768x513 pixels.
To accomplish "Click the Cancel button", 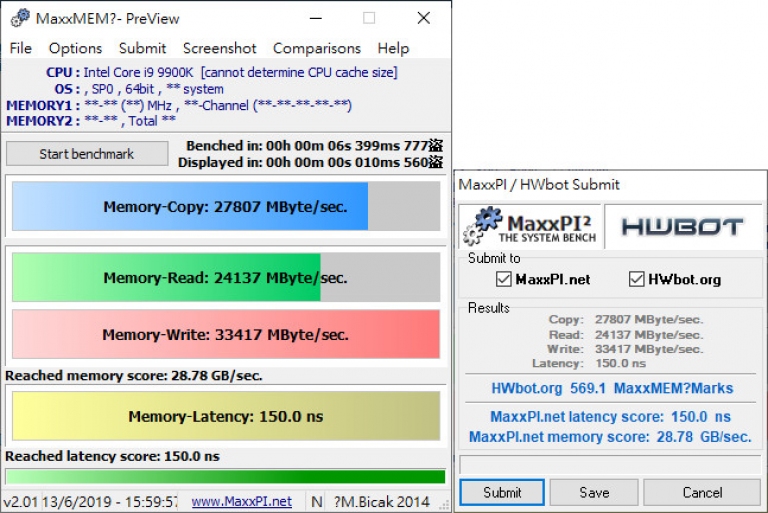I will [702, 492].
